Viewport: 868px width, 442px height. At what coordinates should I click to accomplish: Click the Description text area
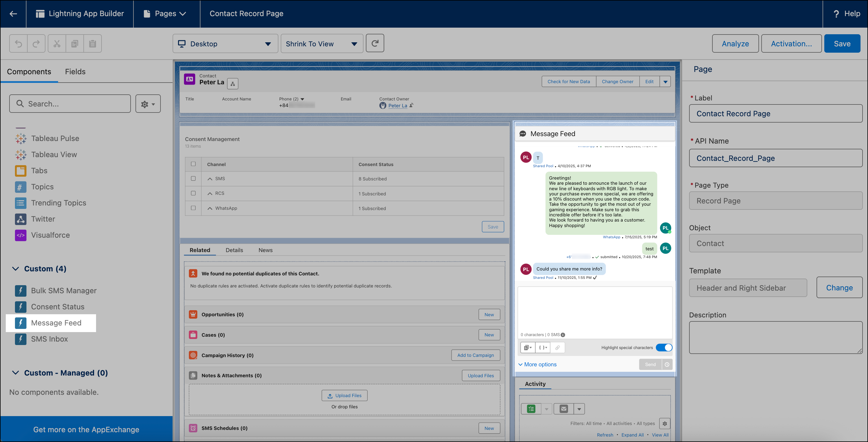pos(776,338)
